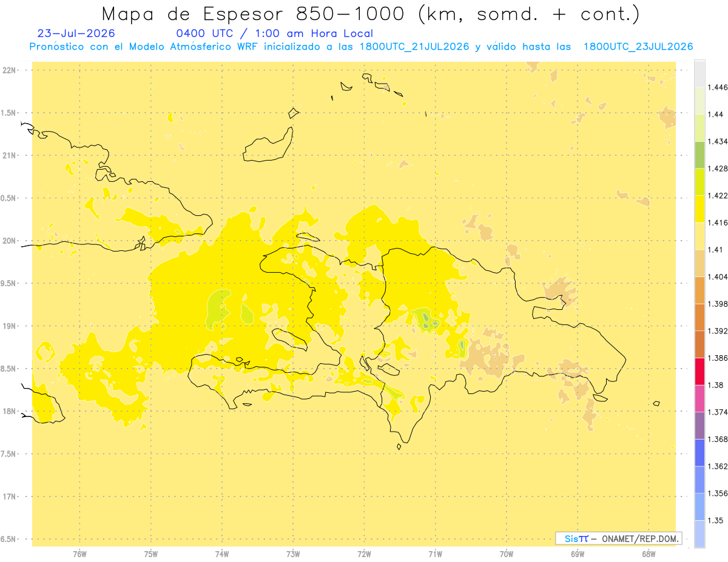Click the colorbar value '1.35'
The width and height of the screenshot is (728, 562).
[x=716, y=520]
